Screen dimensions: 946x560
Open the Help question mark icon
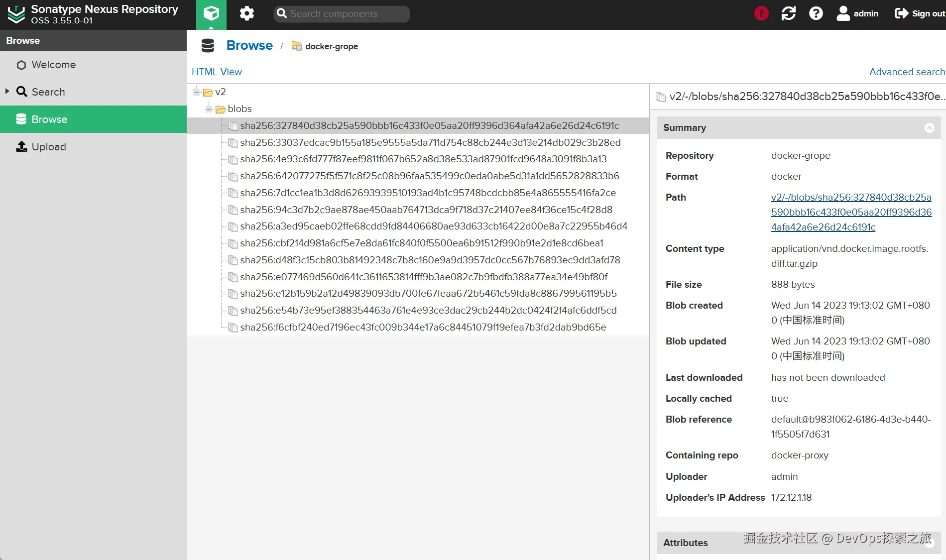816,13
